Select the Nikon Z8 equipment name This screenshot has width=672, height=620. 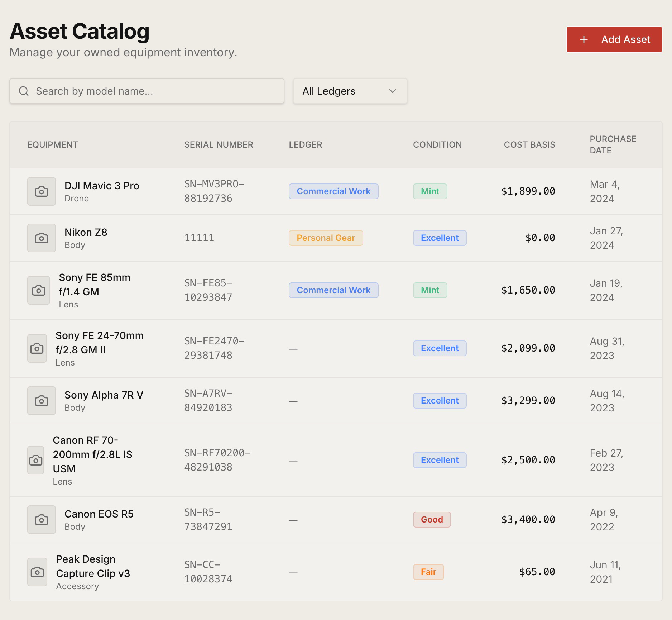point(86,232)
